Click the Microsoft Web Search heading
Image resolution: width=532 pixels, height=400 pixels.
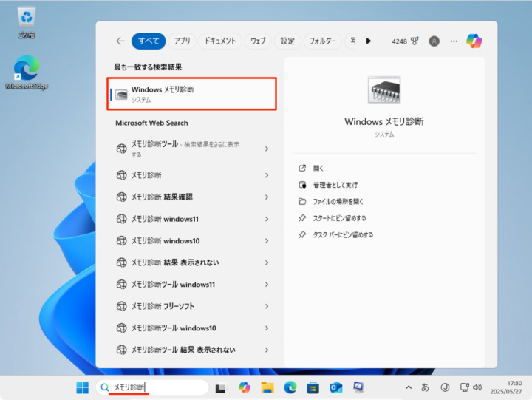pos(151,123)
